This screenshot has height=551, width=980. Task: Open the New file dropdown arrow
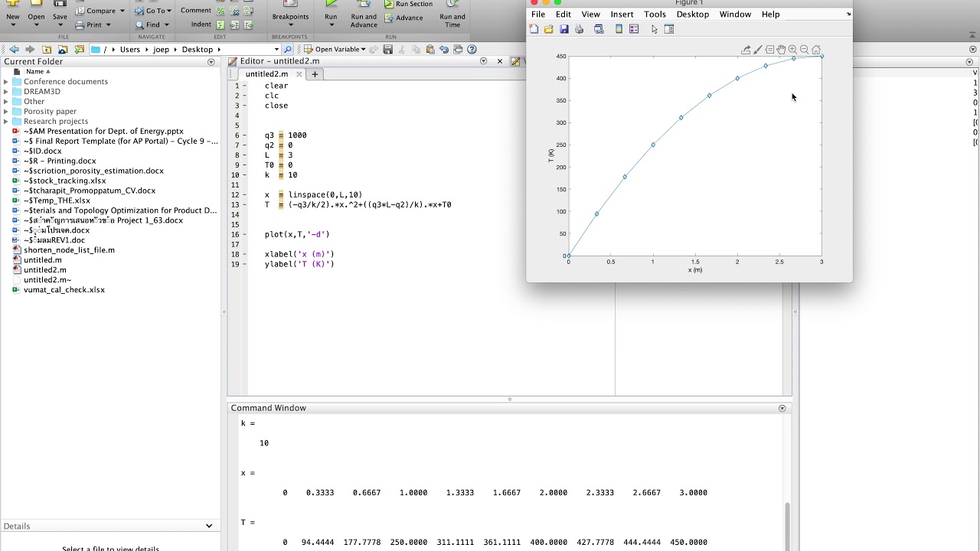(x=13, y=25)
